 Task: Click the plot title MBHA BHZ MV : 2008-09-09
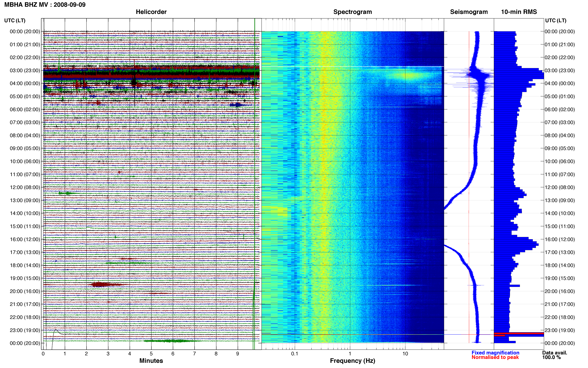click(45, 5)
